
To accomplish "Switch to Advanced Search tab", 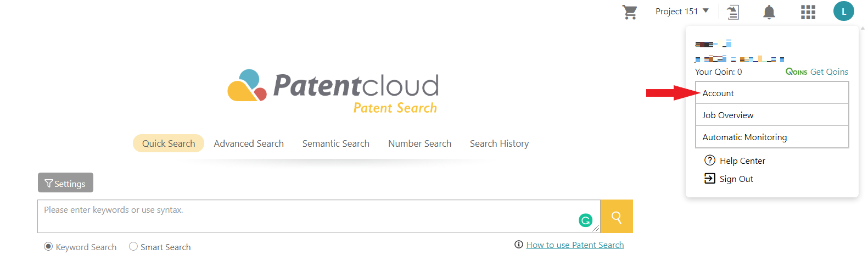I will coord(249,143).
